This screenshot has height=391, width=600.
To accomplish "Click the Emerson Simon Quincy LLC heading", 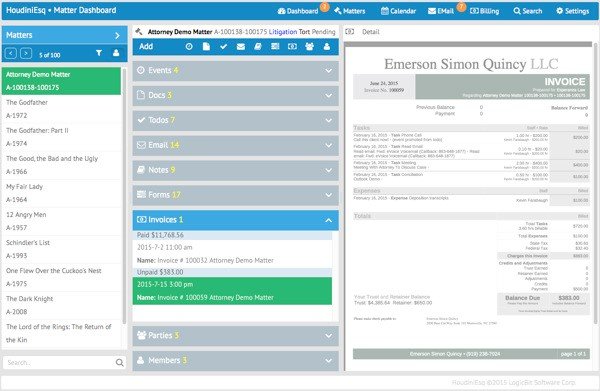I will pyautogui.click(x=471, y=64).
